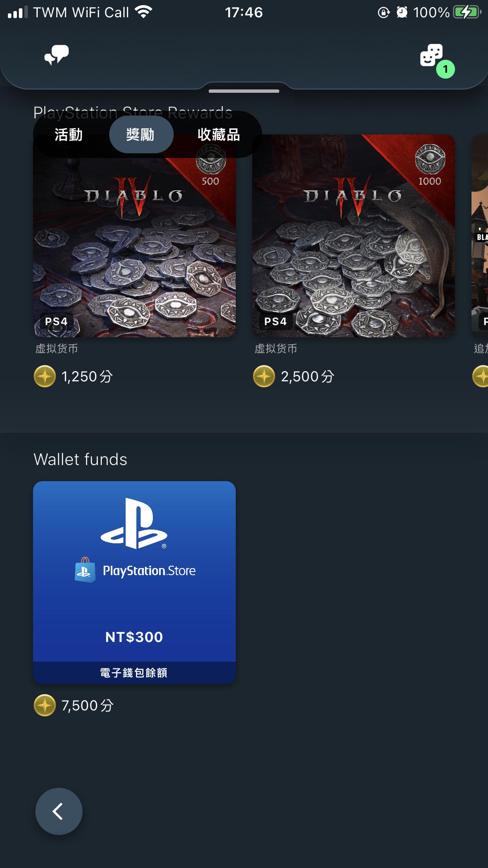
Task: Tap the battery indicator in status bar
Action: [x=467, y=13]
